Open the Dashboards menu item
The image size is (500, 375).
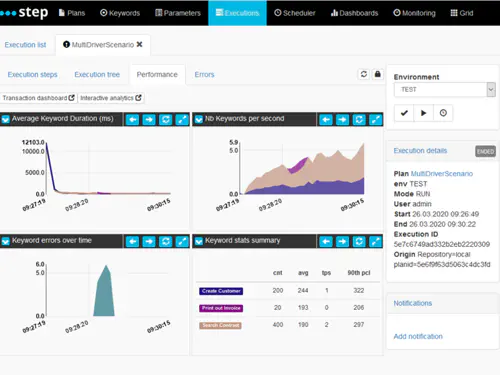pyautogui.click(x=354, y=13)
